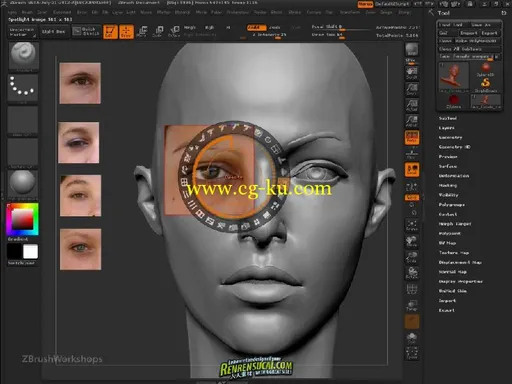The width and height of the screenshot is (512, 384).
Task: Click the Zoom canvas icon on right shelf
Action: 412,89
